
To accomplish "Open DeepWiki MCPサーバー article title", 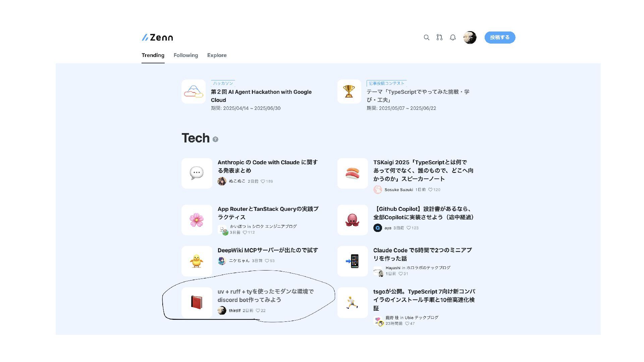I will click(x=268, y=250).
